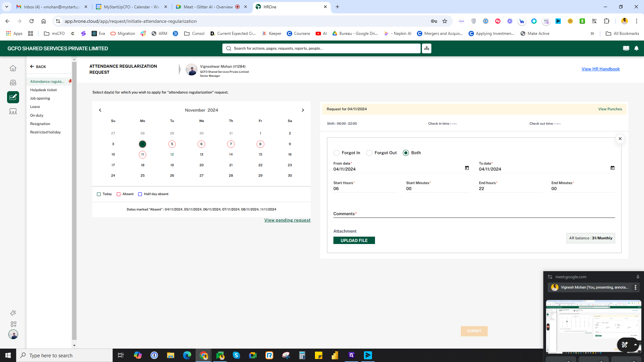Select the Forgot Out radio button

point(369,153)
